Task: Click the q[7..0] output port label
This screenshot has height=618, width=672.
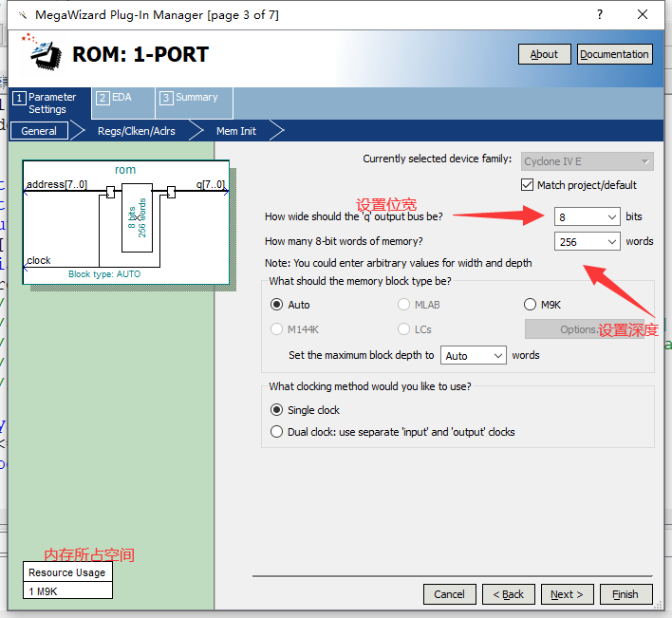Action: click(210, 184)
